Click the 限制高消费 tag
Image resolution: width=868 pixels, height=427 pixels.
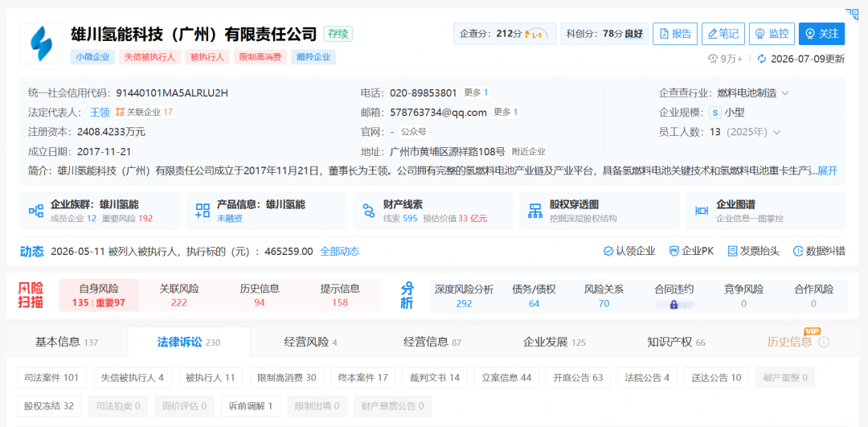(x=260, y=57)
